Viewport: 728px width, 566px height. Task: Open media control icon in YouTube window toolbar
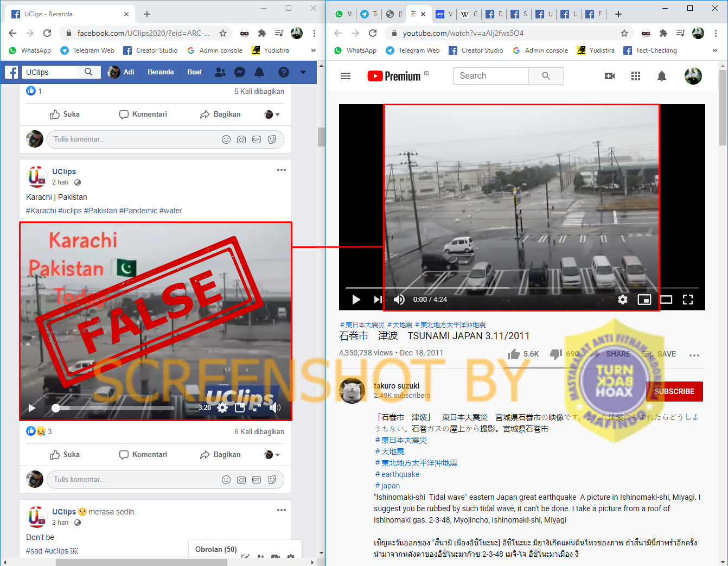pyautogui.click(x=680, y=33)
